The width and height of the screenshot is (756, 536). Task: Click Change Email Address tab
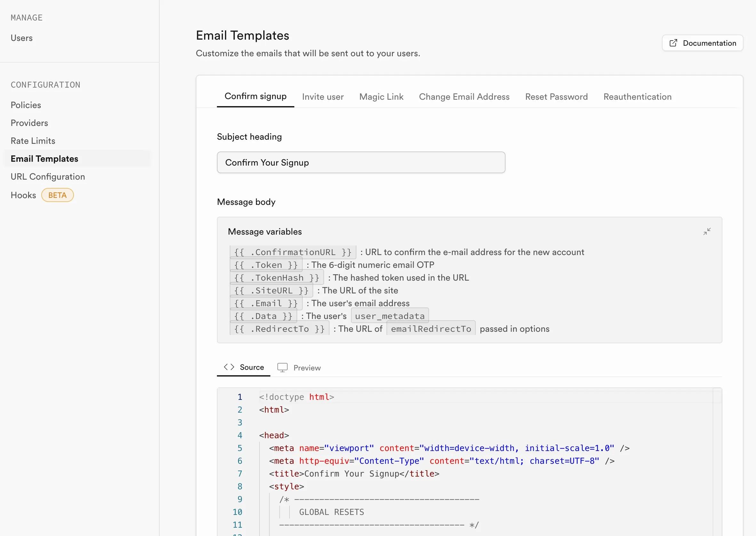tap(465, 97)
